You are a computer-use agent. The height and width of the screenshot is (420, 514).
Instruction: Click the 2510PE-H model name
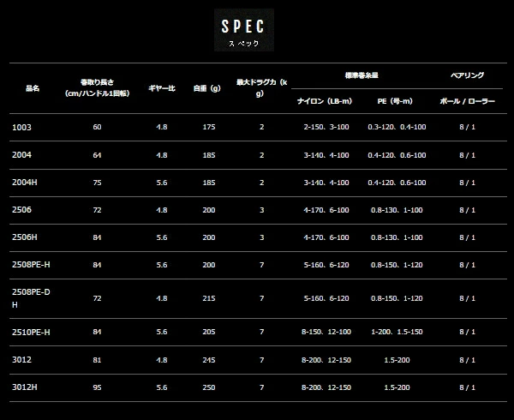click(31, 331)
